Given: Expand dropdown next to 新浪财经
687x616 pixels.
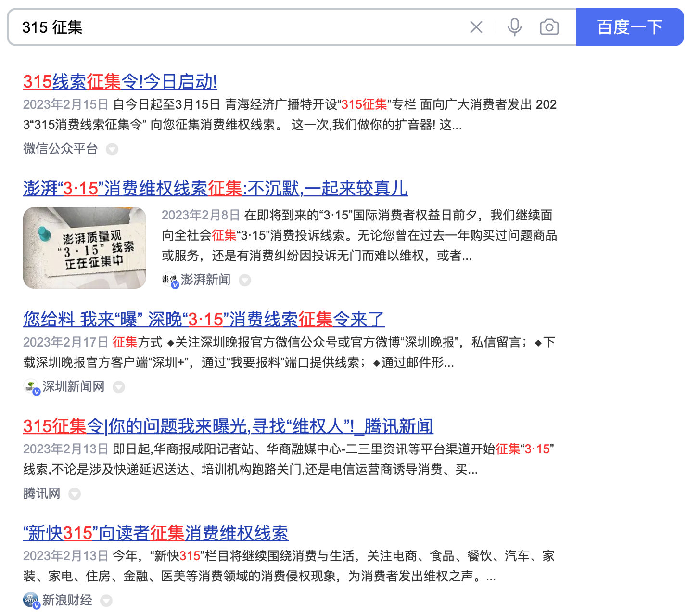Looking at the screenshot, I should point(106,601).
